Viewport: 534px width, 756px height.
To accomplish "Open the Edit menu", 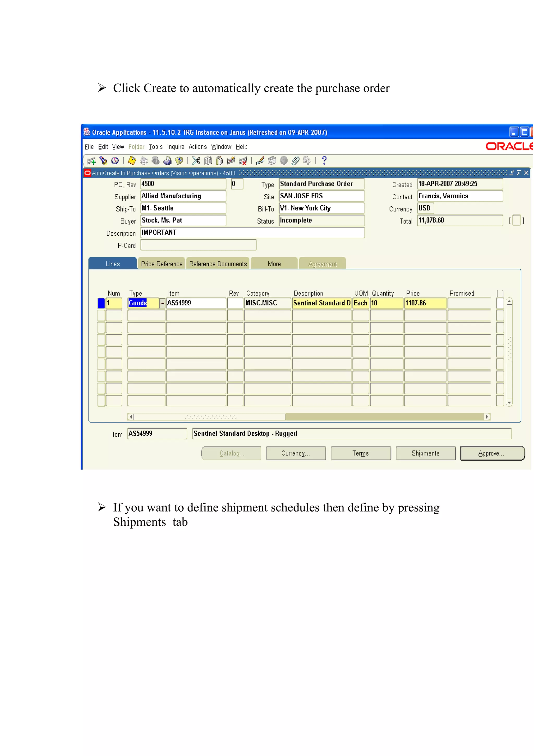I will tap(103, 147).
